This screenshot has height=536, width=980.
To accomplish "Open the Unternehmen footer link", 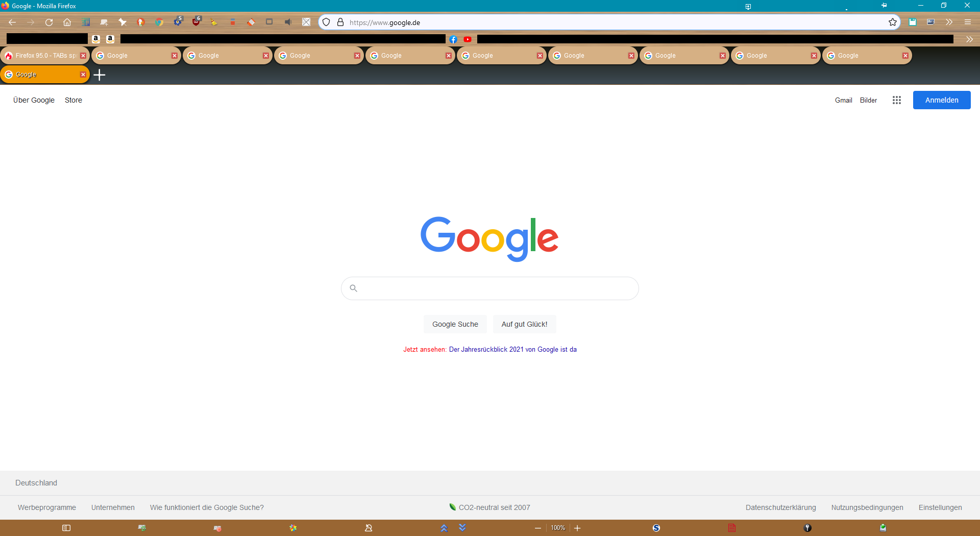I will click(x=113, y=507).
